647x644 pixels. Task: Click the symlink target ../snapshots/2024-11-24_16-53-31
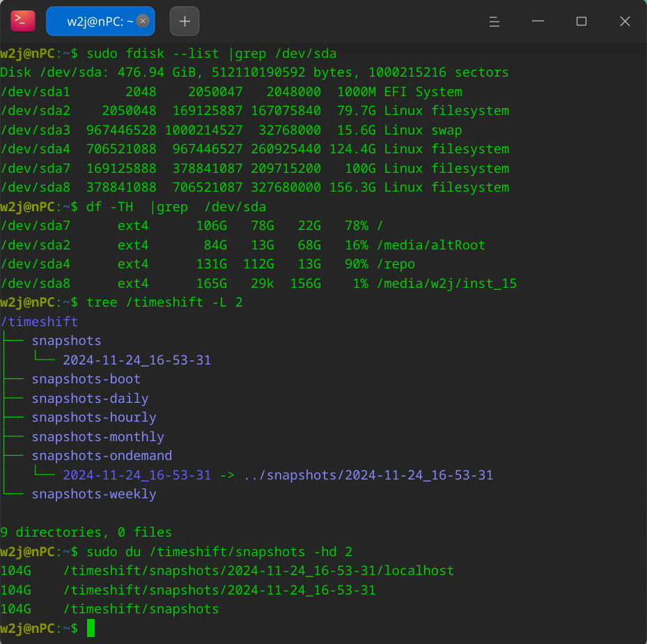click(368, 475)
